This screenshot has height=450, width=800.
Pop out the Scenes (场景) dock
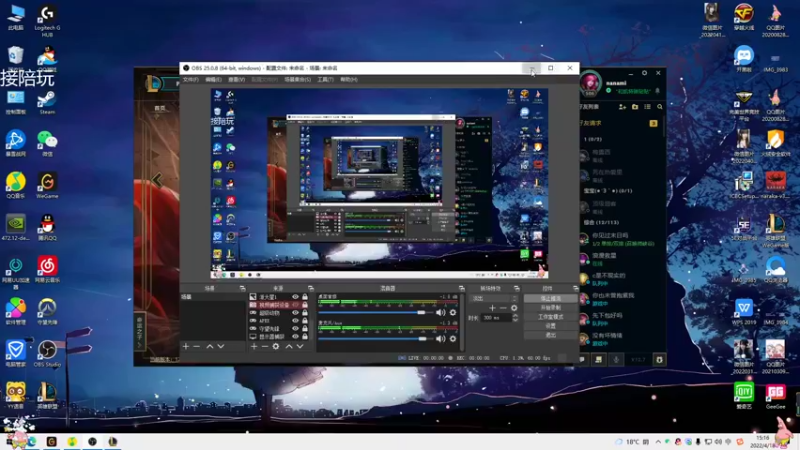pyautogui.click(x=242, y=288)
